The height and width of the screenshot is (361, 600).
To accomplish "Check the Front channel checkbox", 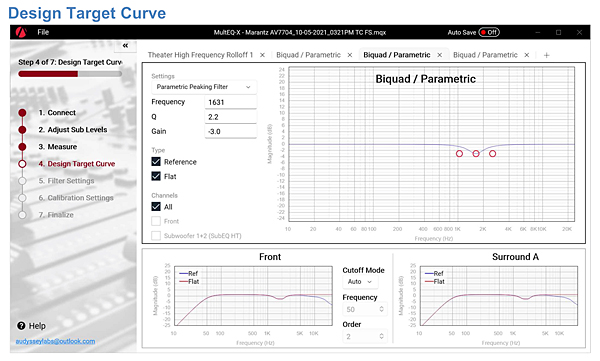I will [156, 221].
